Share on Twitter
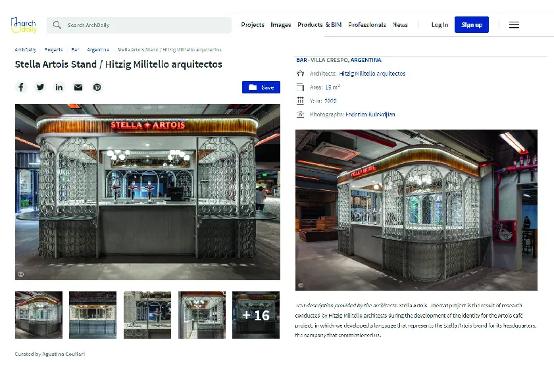 pos(40,87)
